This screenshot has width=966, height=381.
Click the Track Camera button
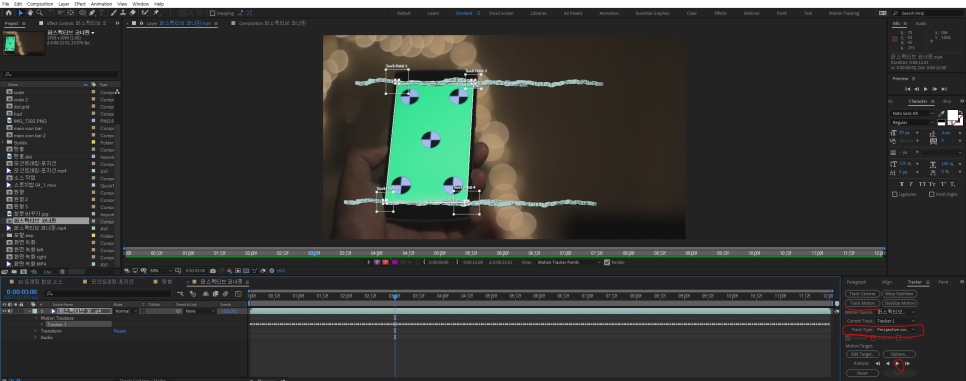click(862, 294)
